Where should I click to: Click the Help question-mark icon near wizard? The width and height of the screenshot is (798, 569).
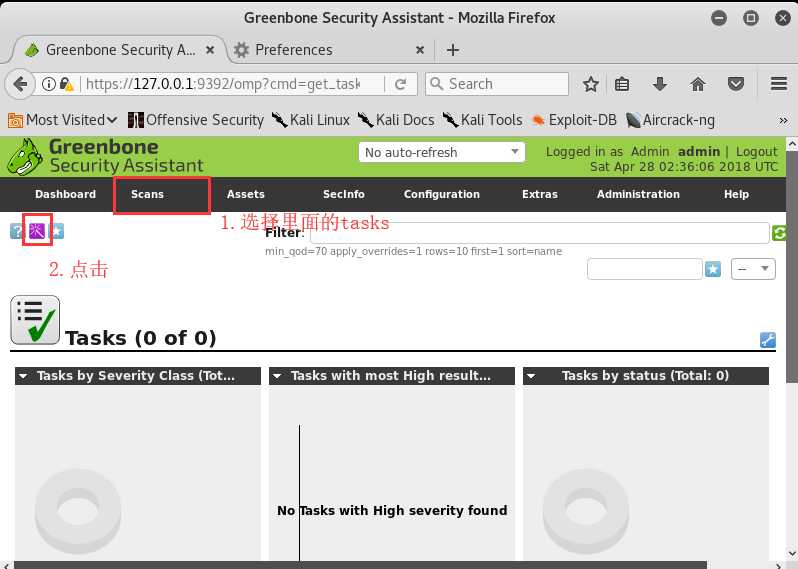point(16,231)
